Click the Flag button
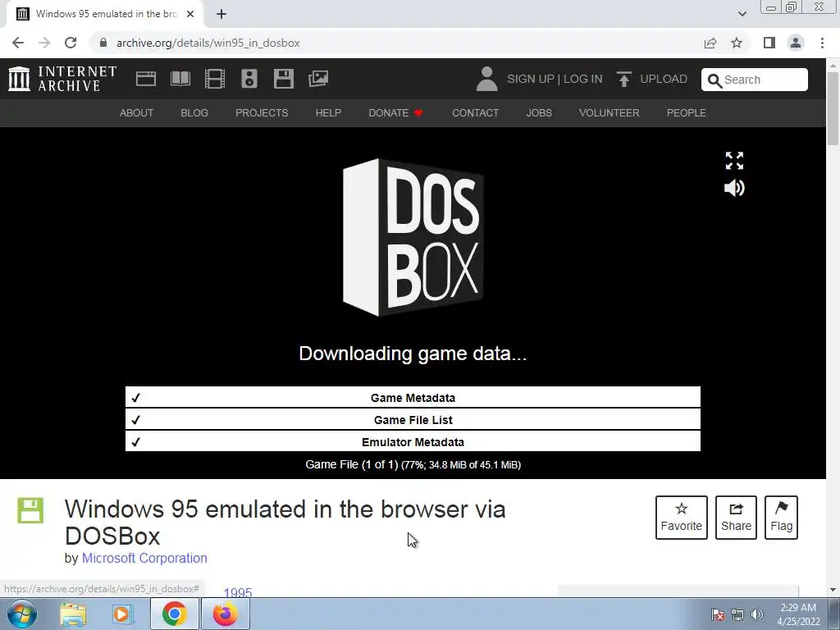Screen dimensions: 840x630 [x=781, y=518]
